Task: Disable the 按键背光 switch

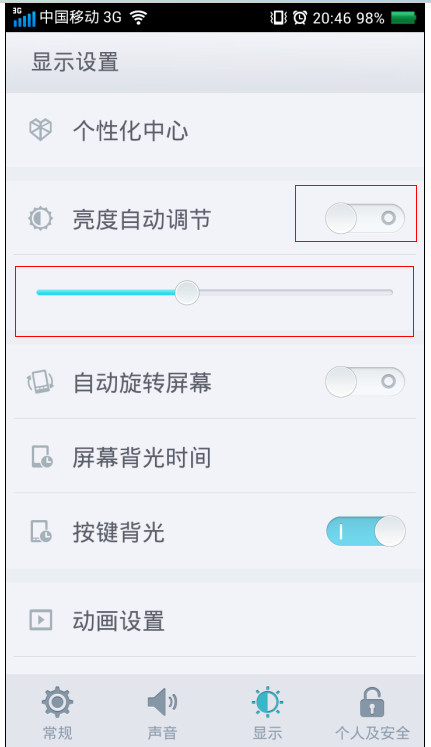Action: pos(366,531)
